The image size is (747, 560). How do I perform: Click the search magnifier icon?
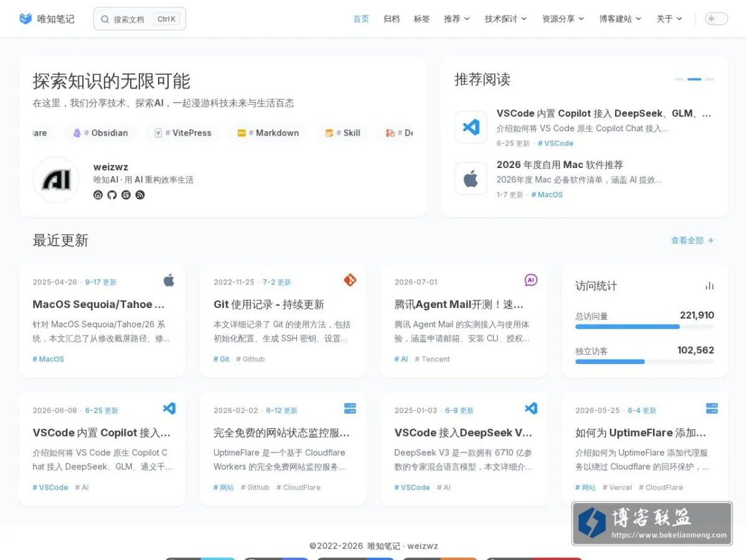coord(105,19)
